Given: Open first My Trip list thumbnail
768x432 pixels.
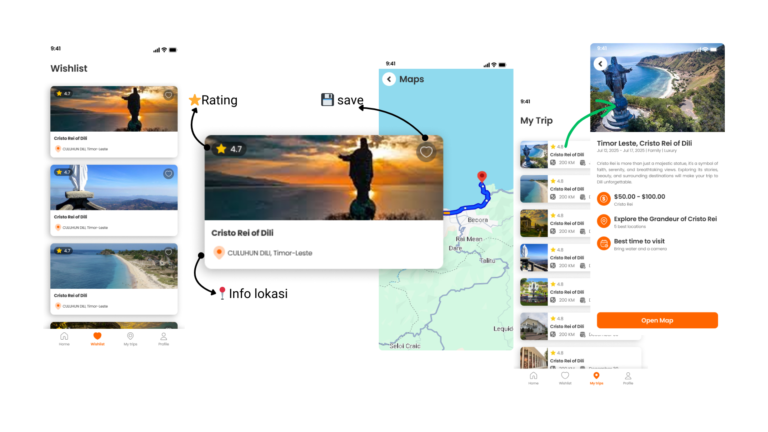Looking at the screenshot, I should (x=534, y=154).
